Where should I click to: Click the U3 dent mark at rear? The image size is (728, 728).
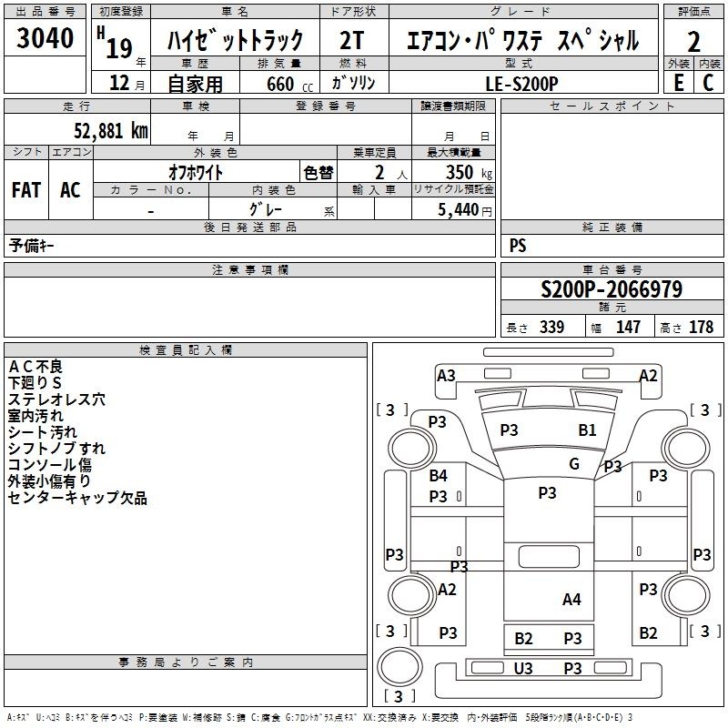(523, 668)
